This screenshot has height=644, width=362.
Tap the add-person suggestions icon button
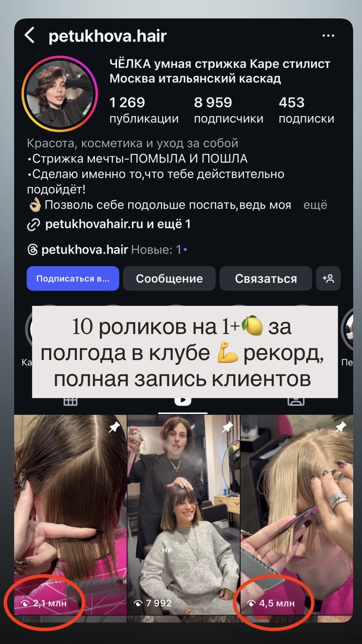click(x=328, y=278)
